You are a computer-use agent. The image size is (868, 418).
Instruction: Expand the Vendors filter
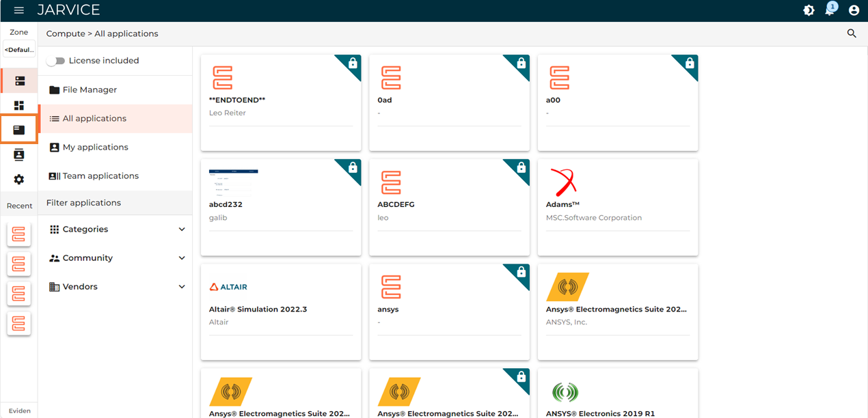click(116, 287)
